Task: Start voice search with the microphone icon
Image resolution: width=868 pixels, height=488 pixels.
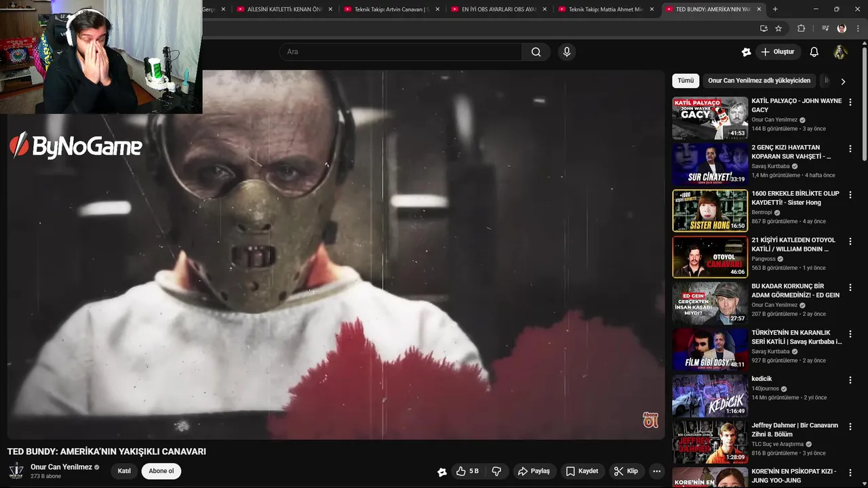Action: (x=567, y=52)
